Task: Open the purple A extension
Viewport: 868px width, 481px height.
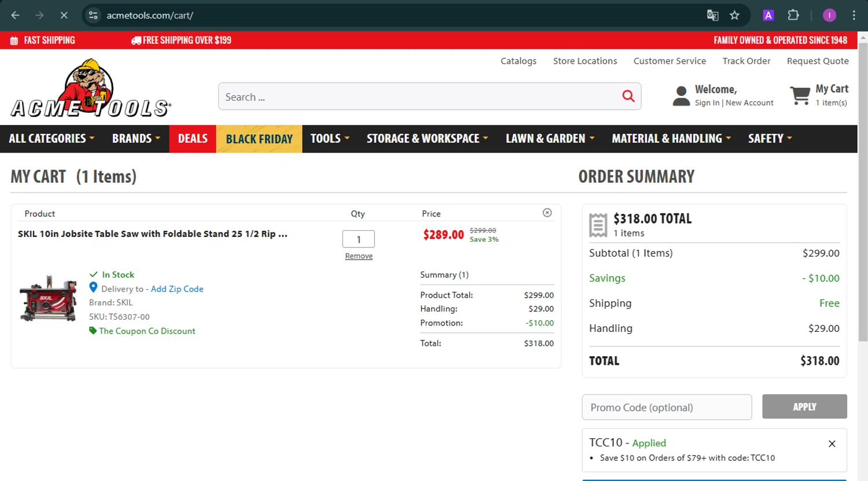Action: (x=768, y=16)
